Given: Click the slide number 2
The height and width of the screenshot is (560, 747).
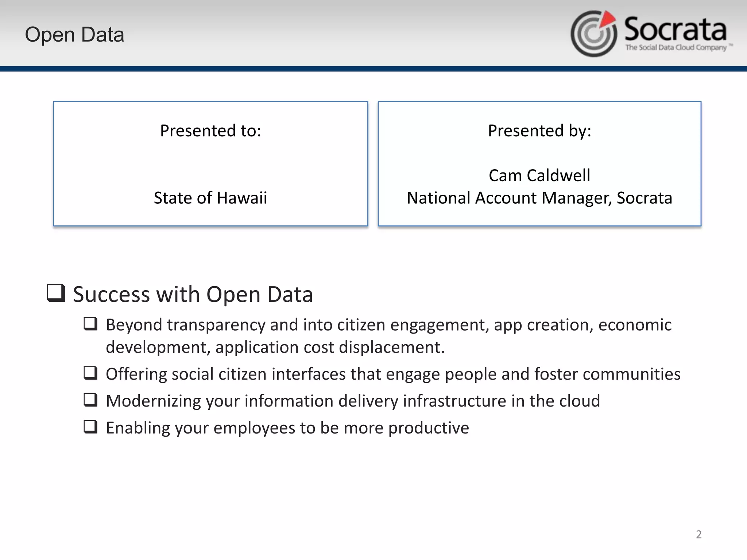Looking at the screenshot, I should coord(698,534).
